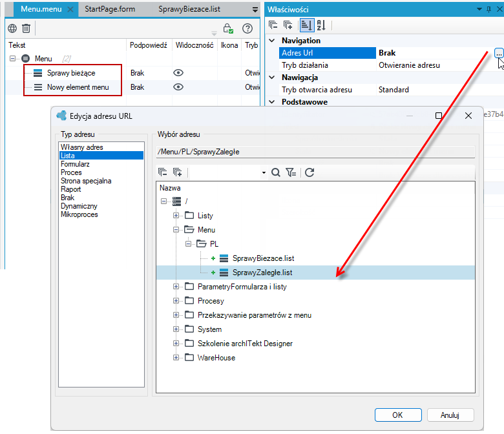Collapse the Menu root node in menu editor

12,59
